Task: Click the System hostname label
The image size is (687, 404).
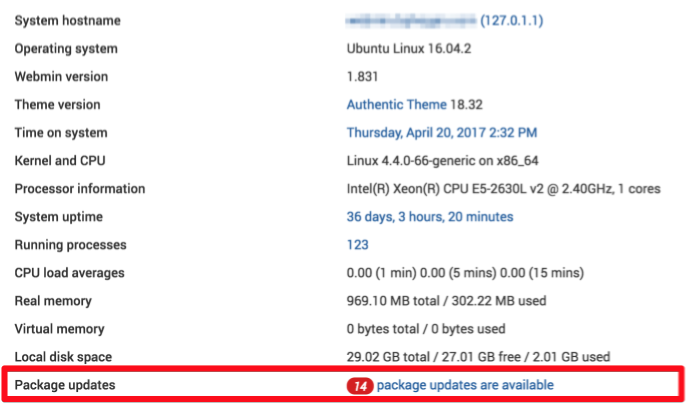Action: (x=67, y=21)
